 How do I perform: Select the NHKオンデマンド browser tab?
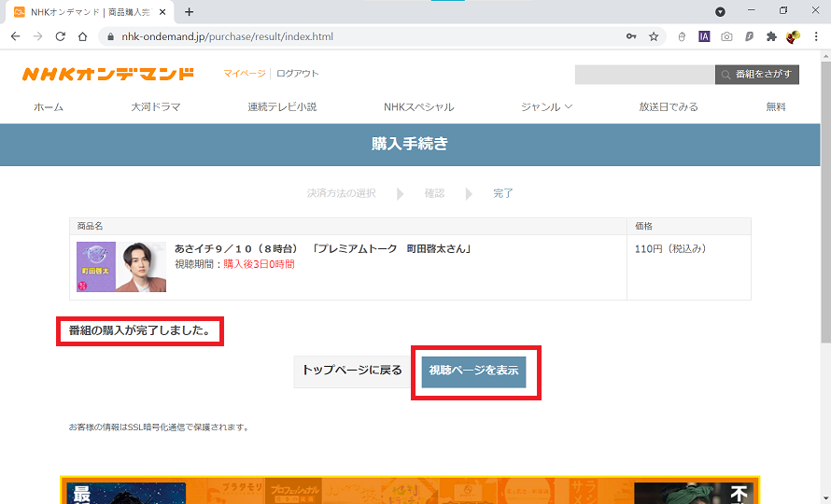88,11
